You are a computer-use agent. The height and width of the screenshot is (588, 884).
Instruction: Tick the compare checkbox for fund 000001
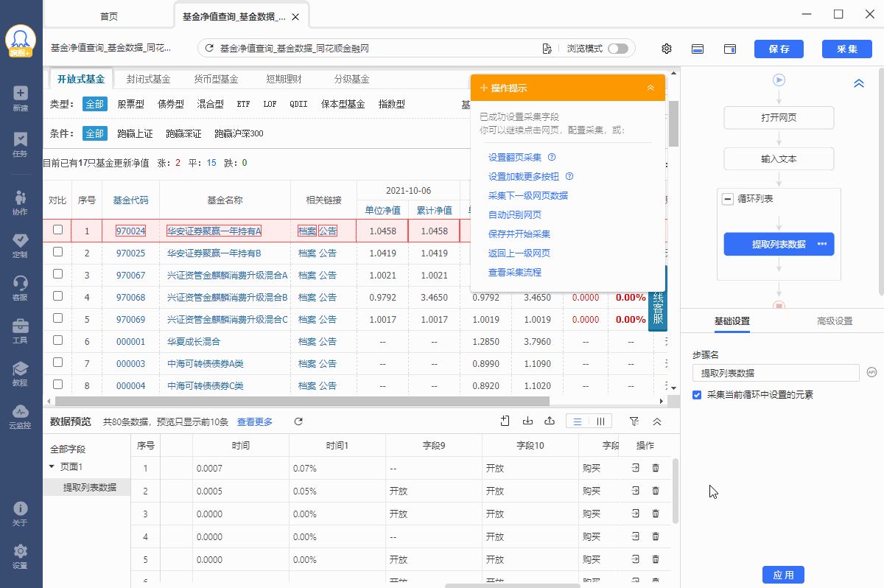(57, 340)
